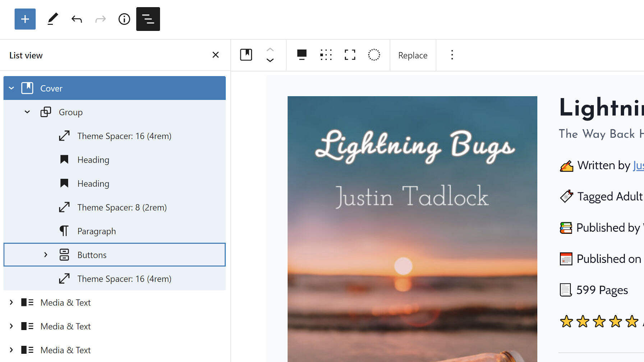Expand the first Media & Text block

(x=11, y=302)
